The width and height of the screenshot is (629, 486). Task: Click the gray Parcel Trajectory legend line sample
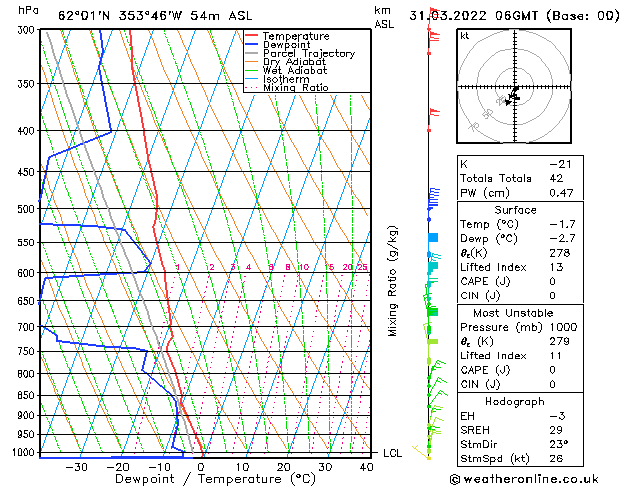pyautogui.click(x=251, y=53)
